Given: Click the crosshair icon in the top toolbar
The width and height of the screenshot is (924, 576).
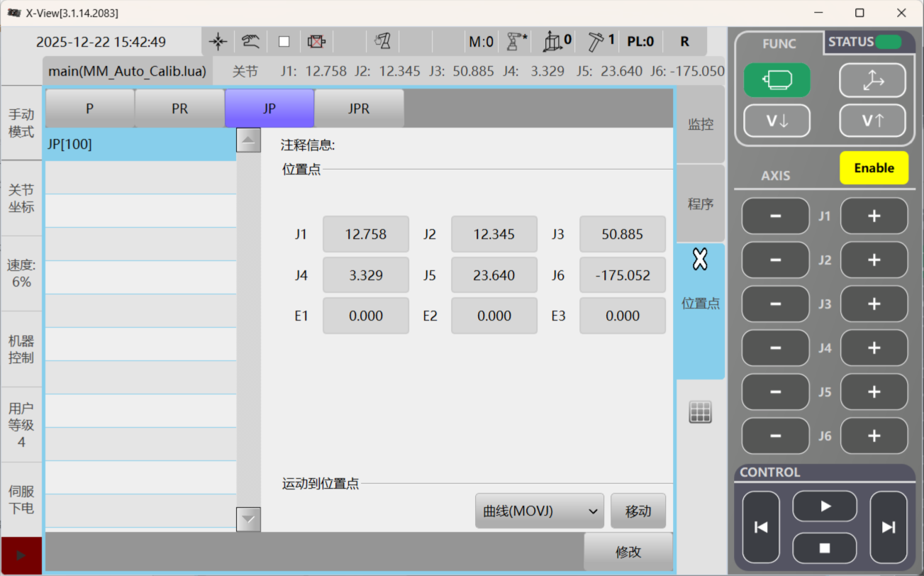Looking at the screenshot, I should pos(218,42).
